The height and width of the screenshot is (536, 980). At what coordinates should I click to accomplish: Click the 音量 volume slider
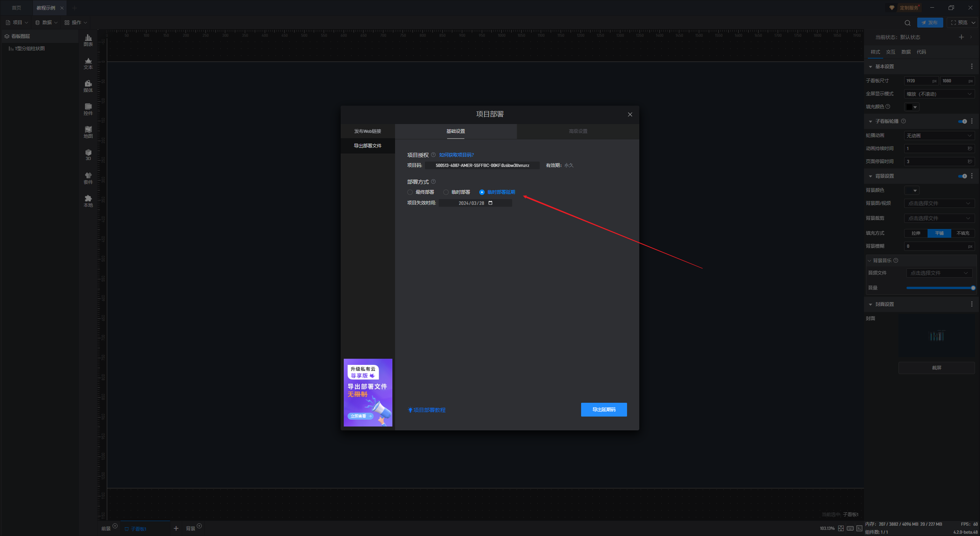click(x=939, y=288)
